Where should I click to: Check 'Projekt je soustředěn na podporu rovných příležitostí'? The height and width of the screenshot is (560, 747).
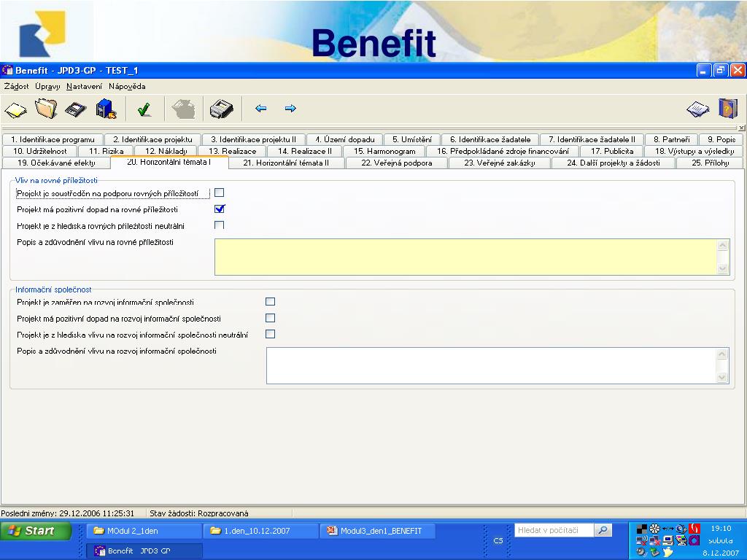coord(219,192)
